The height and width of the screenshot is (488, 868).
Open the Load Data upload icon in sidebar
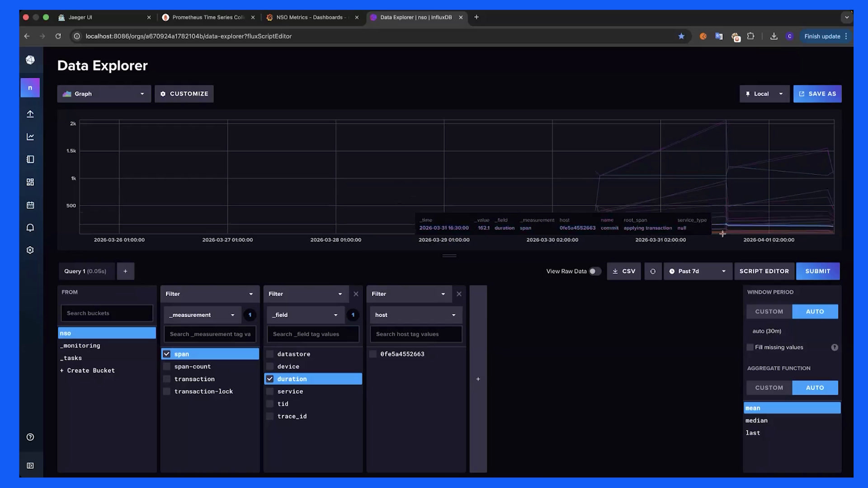point(30,114)
